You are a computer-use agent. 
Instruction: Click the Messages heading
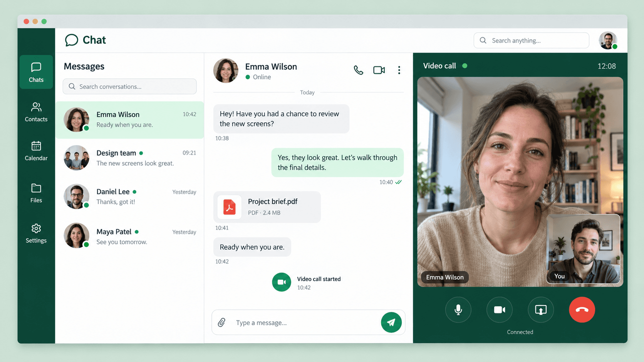tap(84, 66)
